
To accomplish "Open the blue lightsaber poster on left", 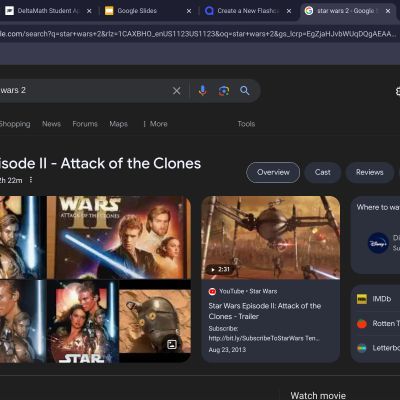I will coord(23,237).
